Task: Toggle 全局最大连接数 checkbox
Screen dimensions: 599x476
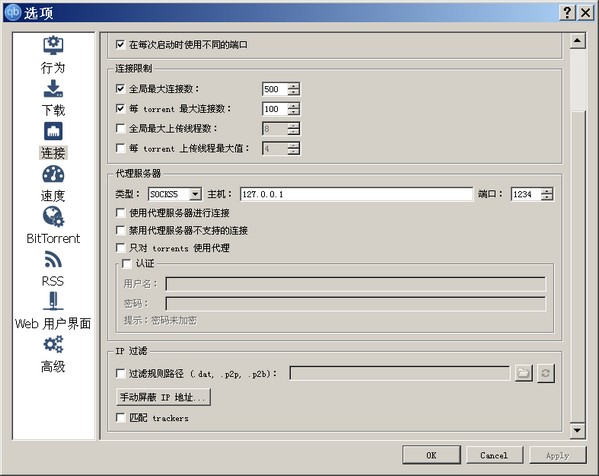Action: 120,89
